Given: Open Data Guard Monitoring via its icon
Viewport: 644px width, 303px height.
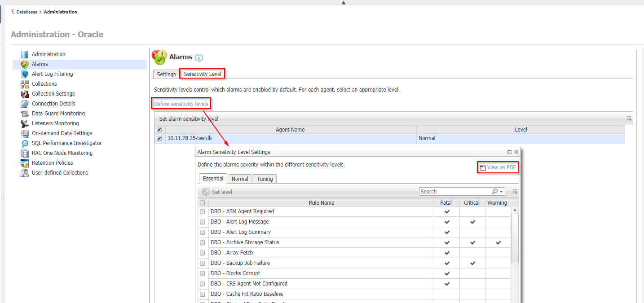Looking at the screenshot, I should [x=25, y=114].
